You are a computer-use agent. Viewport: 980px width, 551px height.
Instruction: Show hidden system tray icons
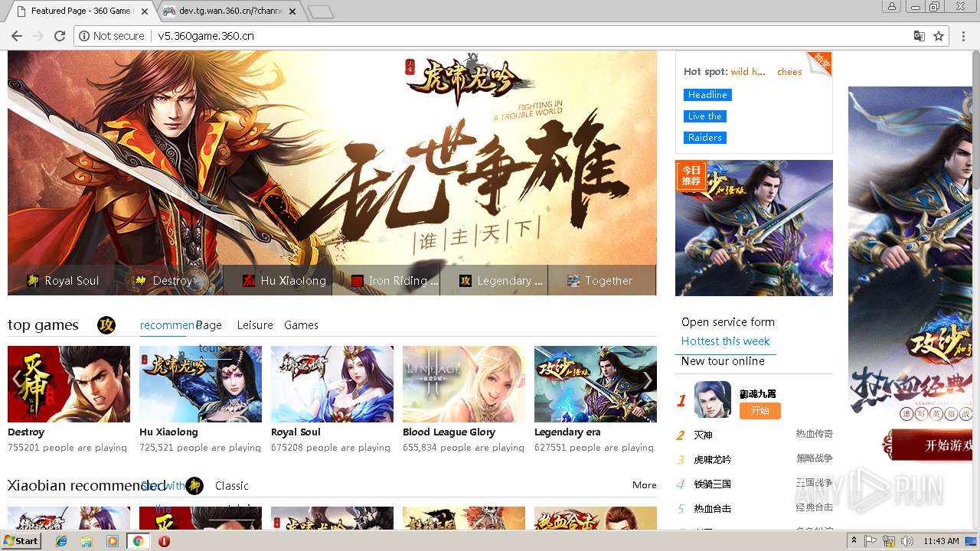(854, 541)
